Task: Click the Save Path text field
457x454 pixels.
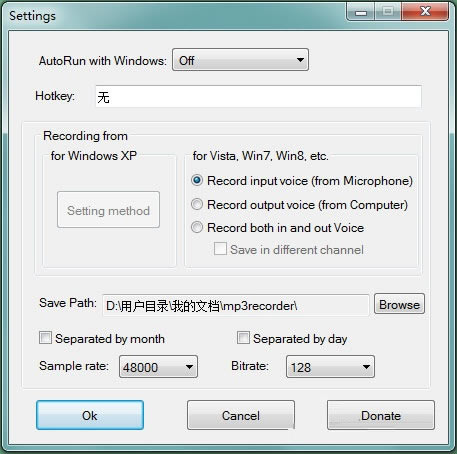Action: (236, 305)
